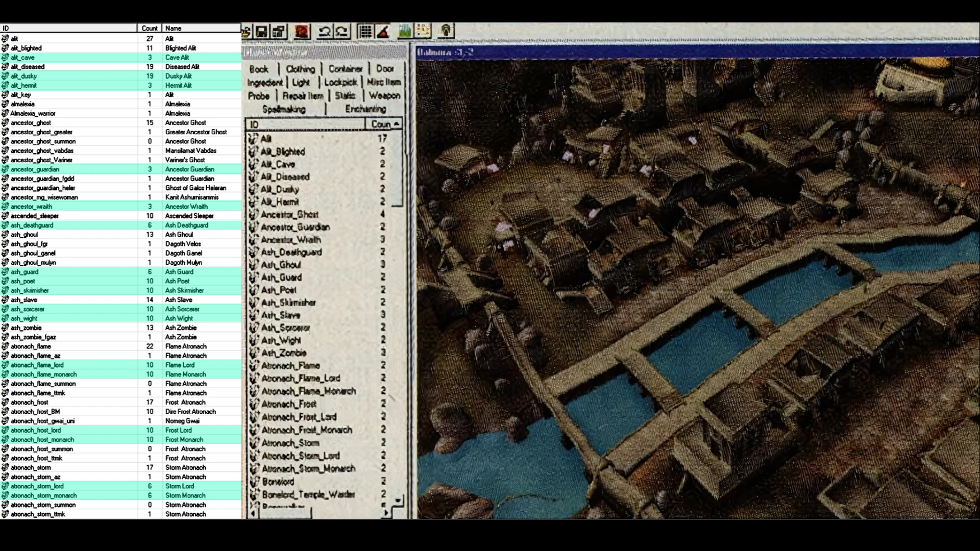Click the icon beside Atronach_Frost in object list
This screenshot has height=551, width=980.
254,404
